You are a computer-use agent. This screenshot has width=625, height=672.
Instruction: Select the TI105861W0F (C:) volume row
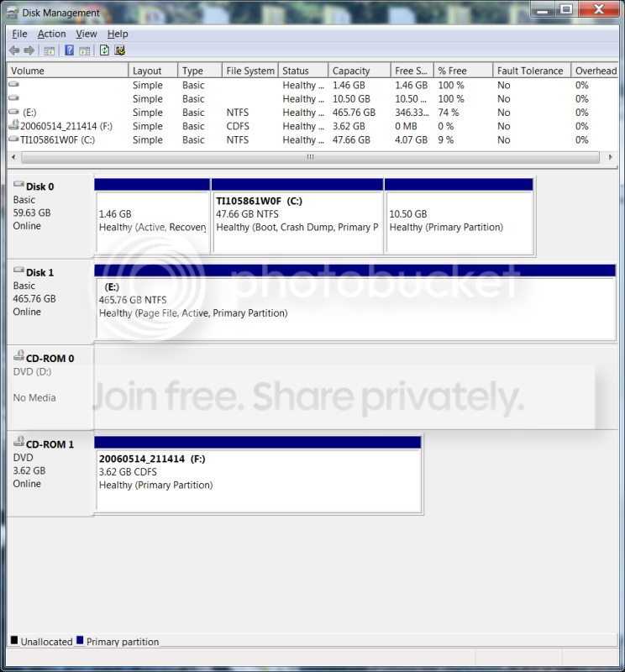[312, 140]
